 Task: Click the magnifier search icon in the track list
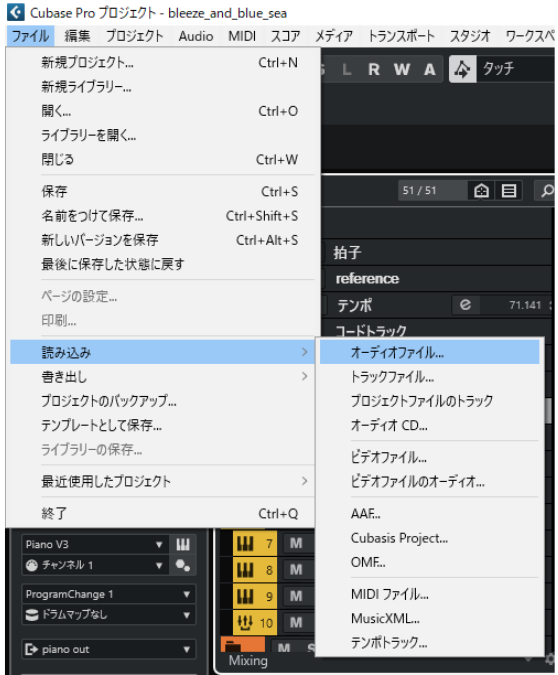(547, 190)
